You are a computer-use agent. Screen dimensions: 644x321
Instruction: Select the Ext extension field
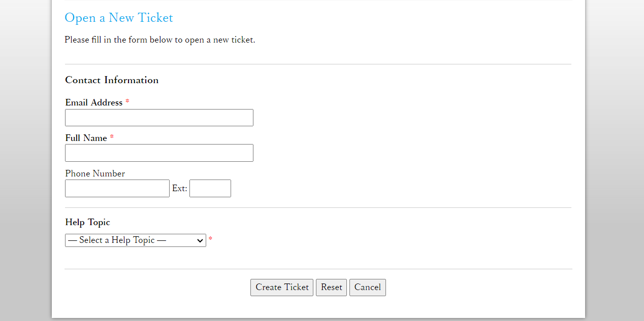210,189
